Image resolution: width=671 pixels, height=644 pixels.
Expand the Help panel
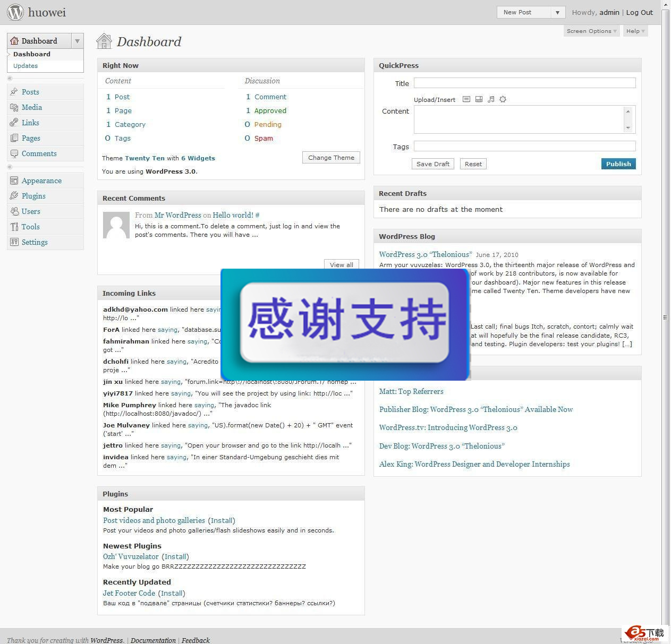635,31
